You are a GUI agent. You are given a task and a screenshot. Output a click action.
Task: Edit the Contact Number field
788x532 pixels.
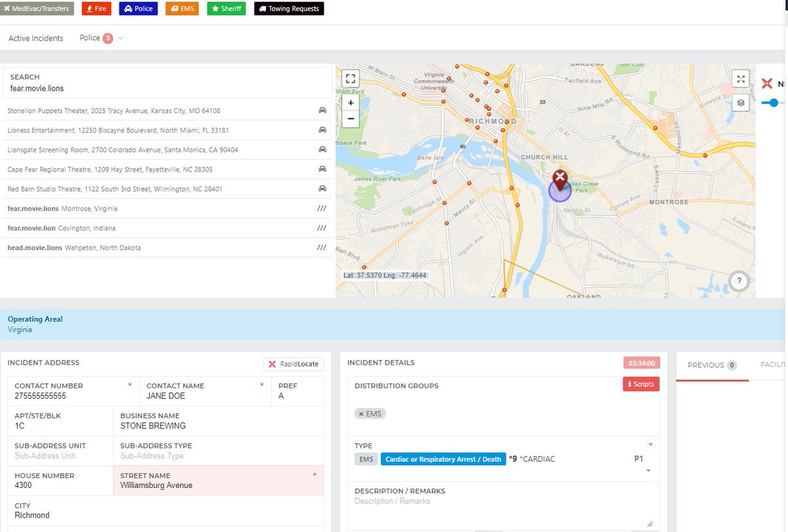74,391
